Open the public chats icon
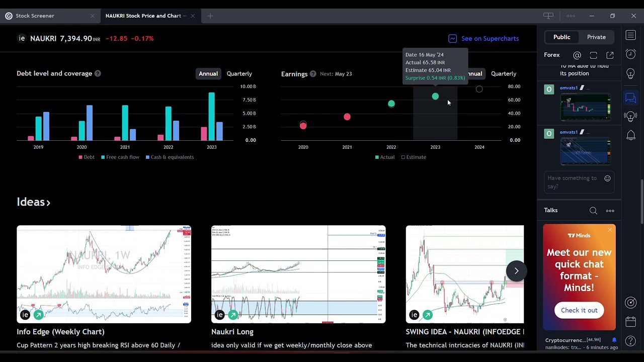This screenshot has width=644, height=362. click(630, 98)
